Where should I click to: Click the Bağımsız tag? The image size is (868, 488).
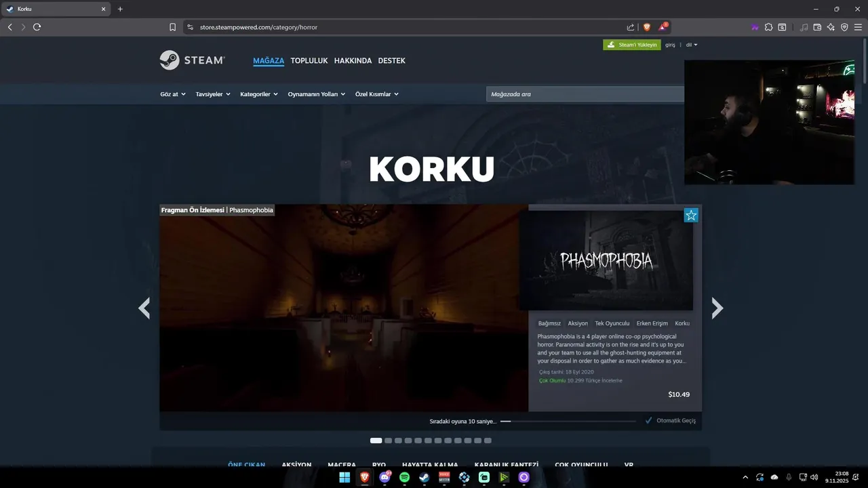click(x=549, y=323)
